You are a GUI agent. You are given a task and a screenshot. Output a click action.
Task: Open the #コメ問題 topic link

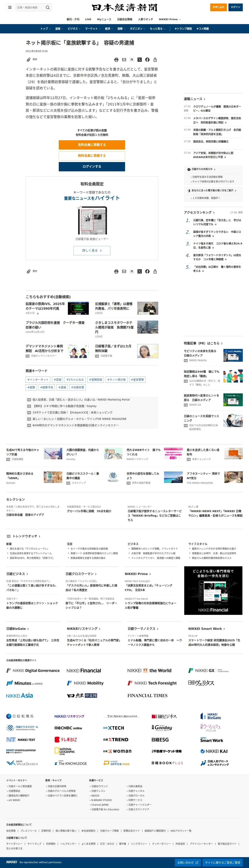coord(203,29)
